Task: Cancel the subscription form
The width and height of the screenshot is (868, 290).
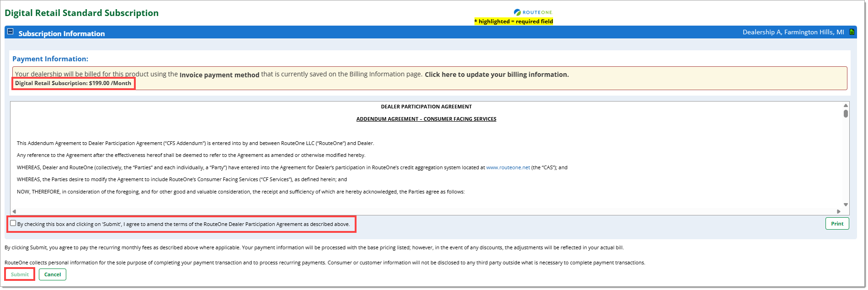Action: [x=53, y=274]
